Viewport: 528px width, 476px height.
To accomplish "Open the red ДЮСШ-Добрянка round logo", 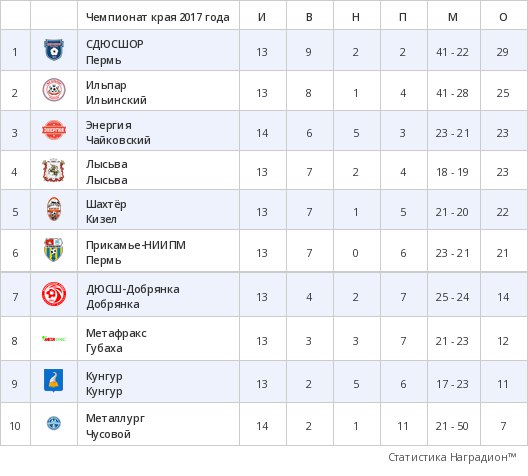I will click(54, 294).
